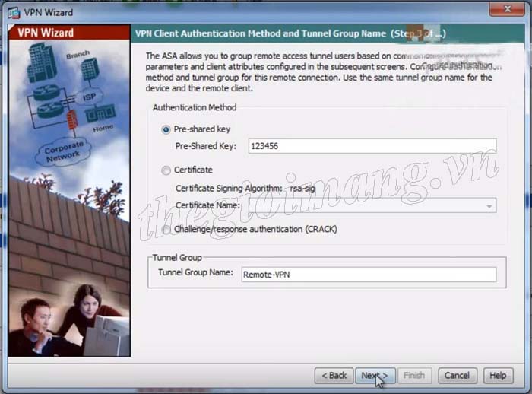Click the 'Certificate Name:' label
The width and height of the screenshot is (532, 394).
[207, 205]
